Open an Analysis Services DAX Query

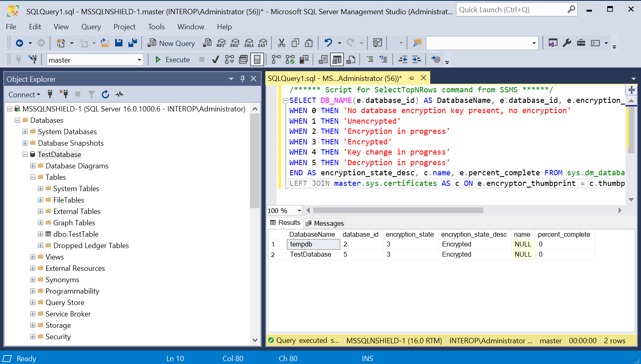click(x=263, y=43)
